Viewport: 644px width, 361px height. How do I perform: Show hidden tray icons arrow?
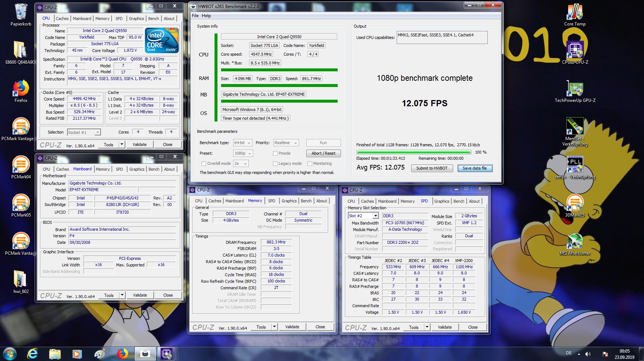pyautogui.click(x=579, y=354)
